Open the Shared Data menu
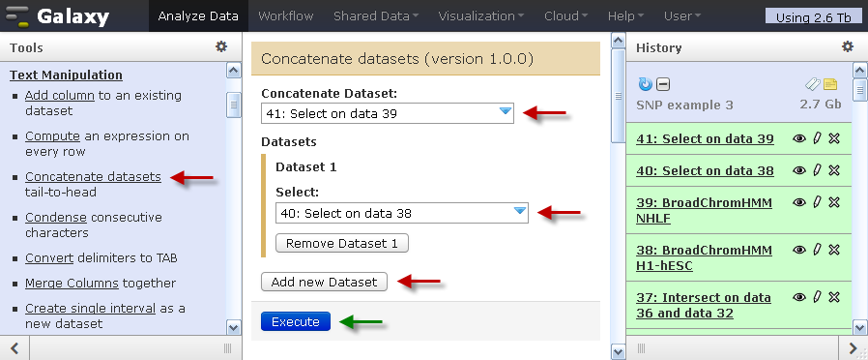The image size is (868, 360). [376, 16]
